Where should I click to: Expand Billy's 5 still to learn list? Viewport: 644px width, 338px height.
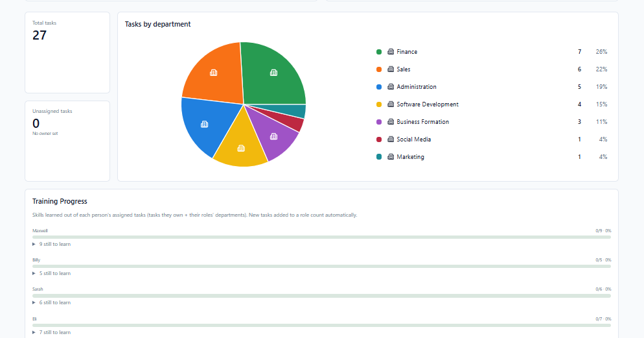pyautogui.click(x=51, y=273)
